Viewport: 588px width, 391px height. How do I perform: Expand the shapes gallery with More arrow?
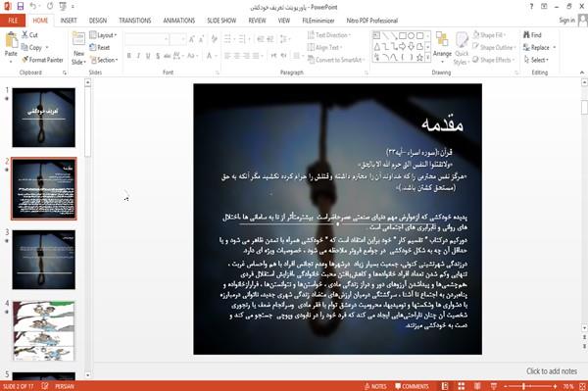tap(427, 58)
